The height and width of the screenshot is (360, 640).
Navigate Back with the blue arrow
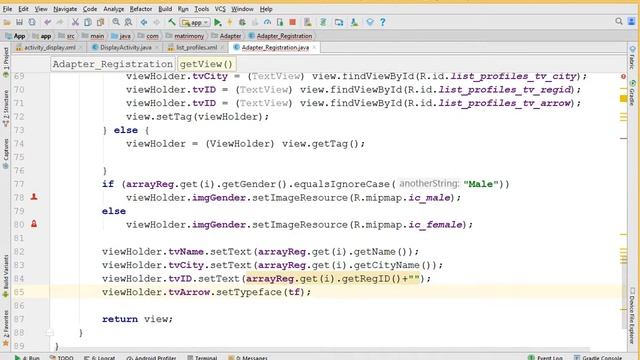pyautogui.click(x=144, y=22)
